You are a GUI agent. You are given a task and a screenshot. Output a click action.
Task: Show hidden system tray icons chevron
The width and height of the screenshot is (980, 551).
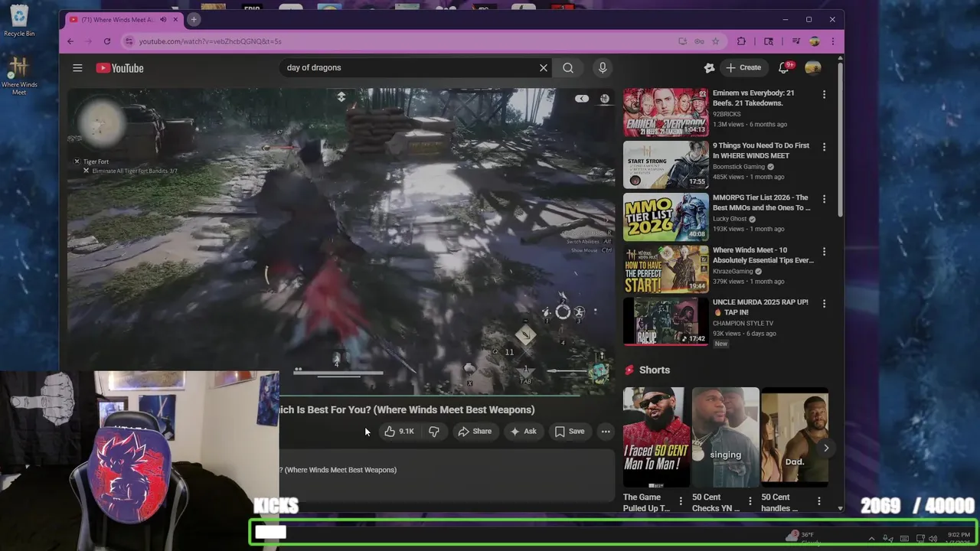pyautogui.click(x=871, y=539)
